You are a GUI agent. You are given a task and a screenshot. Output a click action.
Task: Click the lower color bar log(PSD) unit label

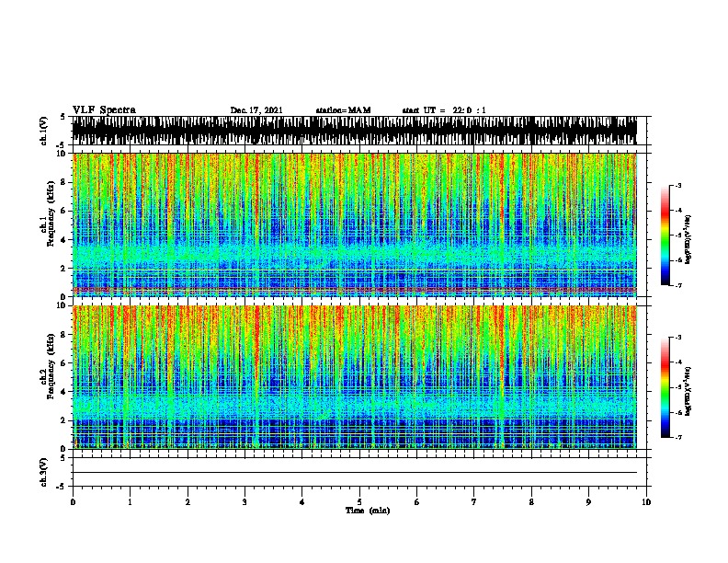[688, 392]
